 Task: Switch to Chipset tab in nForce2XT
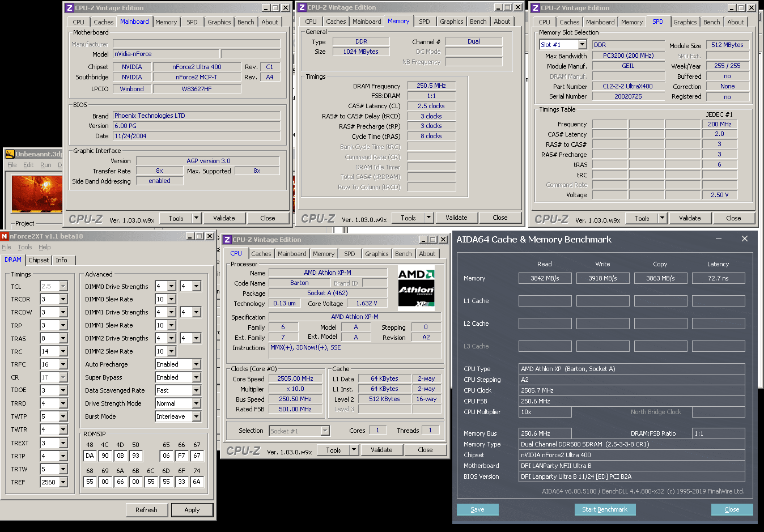(x=39, y=260)
